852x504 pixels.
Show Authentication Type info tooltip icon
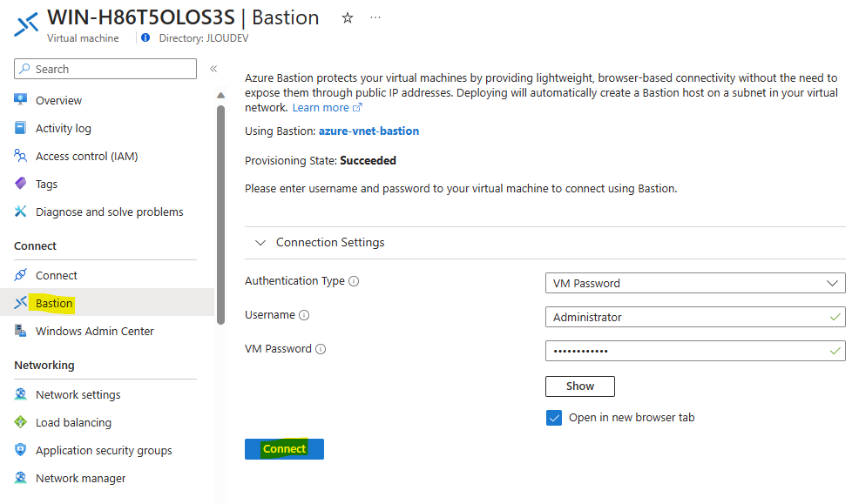tap(354, 281)
